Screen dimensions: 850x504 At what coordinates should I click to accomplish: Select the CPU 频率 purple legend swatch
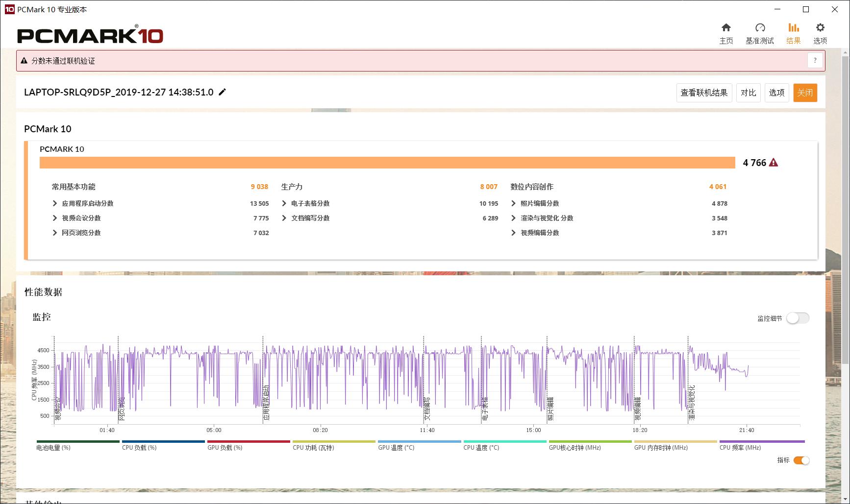[762, 441]
